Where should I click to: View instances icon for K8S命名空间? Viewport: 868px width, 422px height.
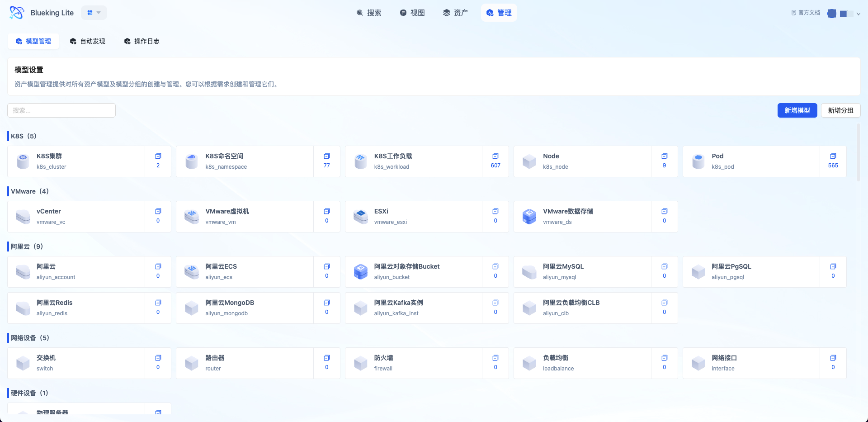point(327,156)
